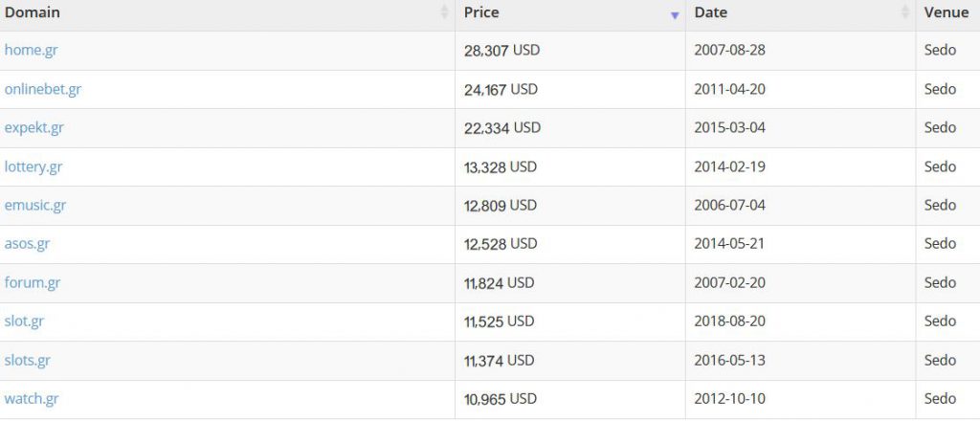Image resolution: width=980 pixels, height=421 pixels.
Task: Select the emusic.gr domain link
Action: point(35,205)
